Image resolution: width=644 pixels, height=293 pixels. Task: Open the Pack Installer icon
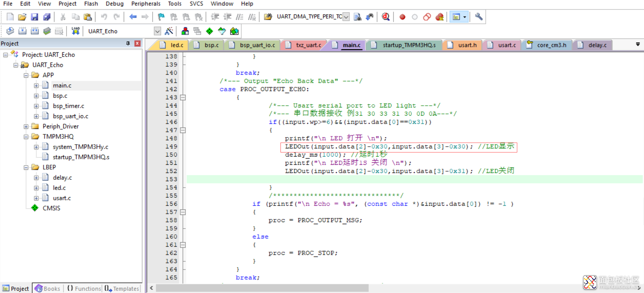tap(234, 31)
